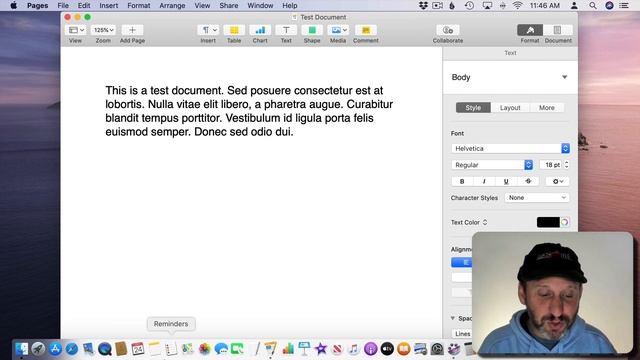This screenshot has width=640, height=360.
Task: Open Safari from the Dock
Action: pyautogui.click(x=72, y=349)
